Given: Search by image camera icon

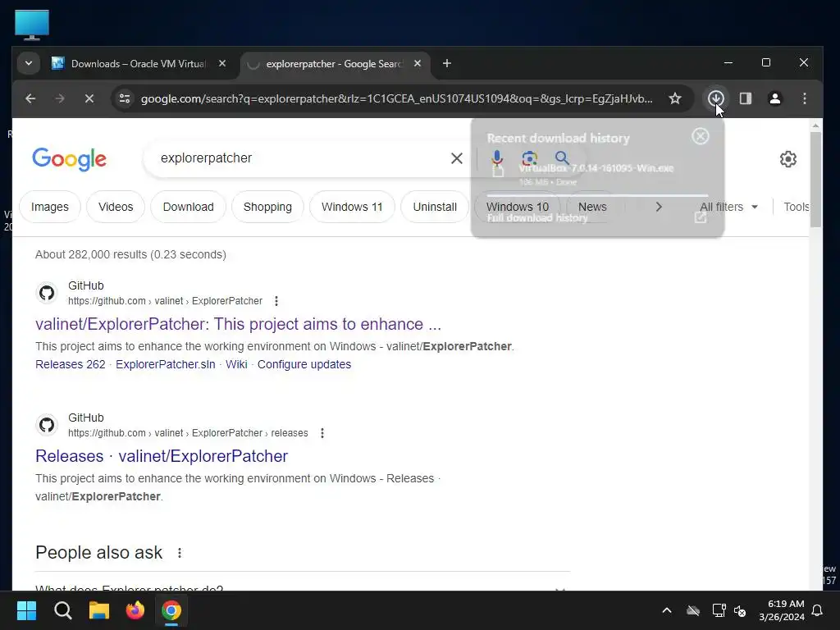Looking at the screenshot, I should pos(529,158).
